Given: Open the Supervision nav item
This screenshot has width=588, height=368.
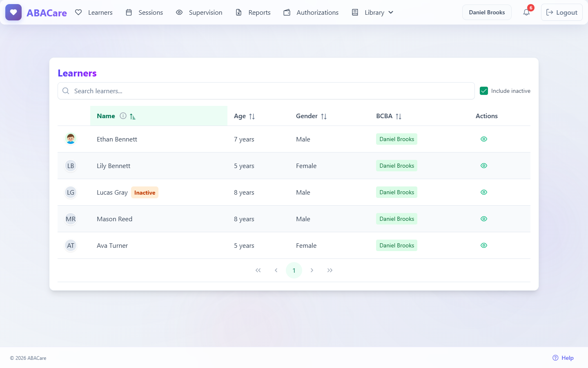Looking at the screenshot, I should click(x=199, y=12).
